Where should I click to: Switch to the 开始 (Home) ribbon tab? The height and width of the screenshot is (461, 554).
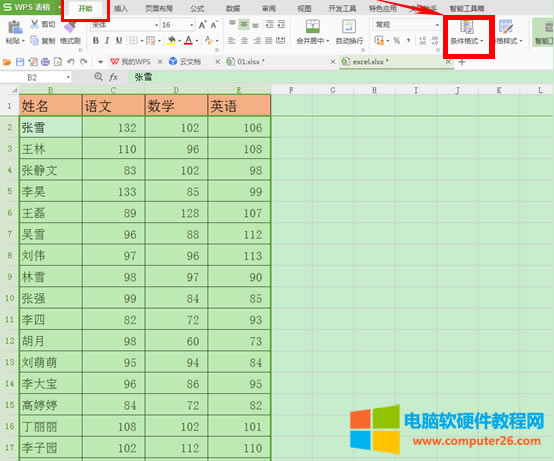pos(85,8)
